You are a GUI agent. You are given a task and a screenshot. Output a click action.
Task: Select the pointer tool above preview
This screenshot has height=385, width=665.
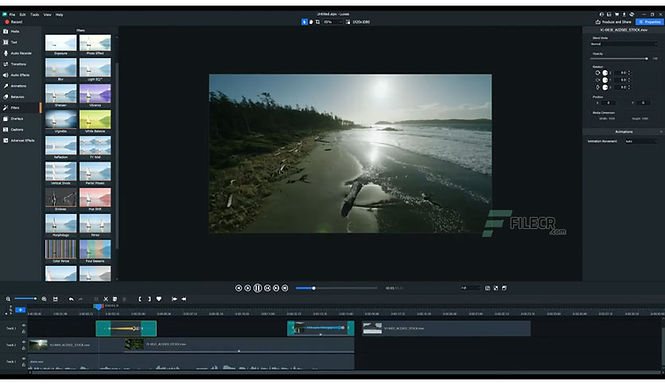(304, 22)
